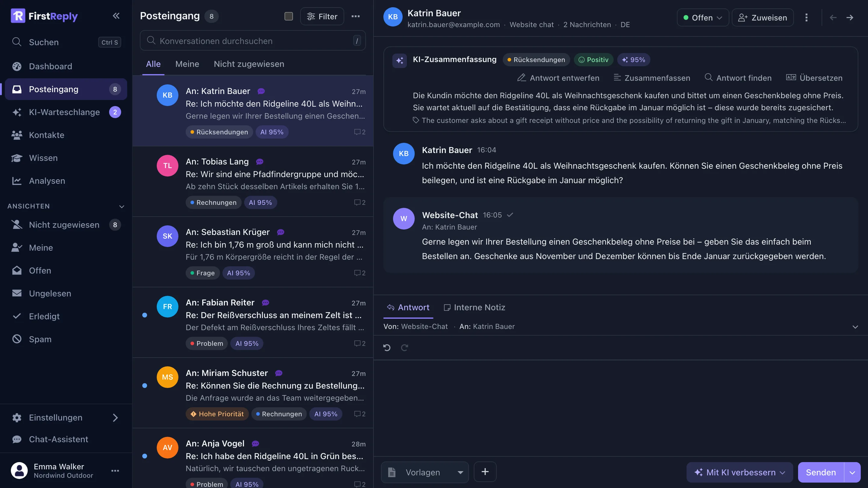868x488 pixels.
Task: Click Zusammenfassen in KI summary
Action: [x=652, y=78]
